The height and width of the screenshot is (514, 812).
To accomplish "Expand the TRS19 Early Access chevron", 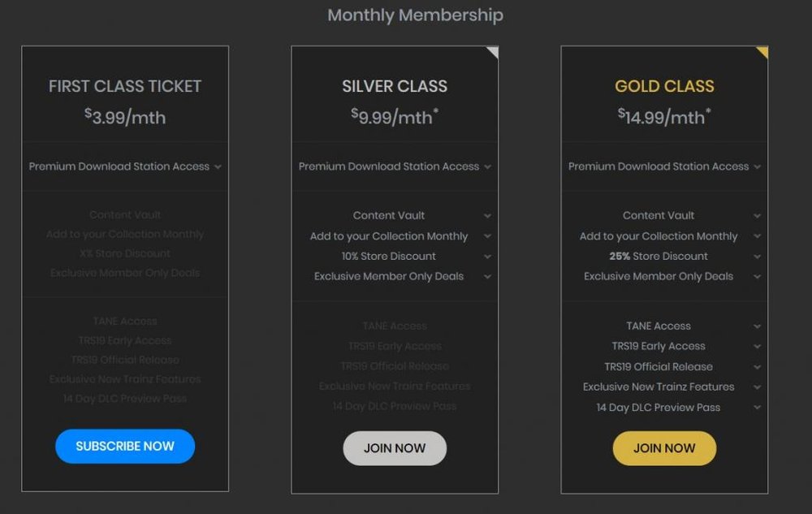I will pos(757,347).
